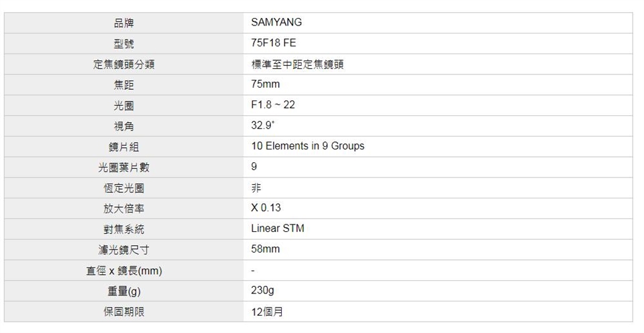
Task: Click the 32.9° angle value
Action: click(x=262, y=125)
